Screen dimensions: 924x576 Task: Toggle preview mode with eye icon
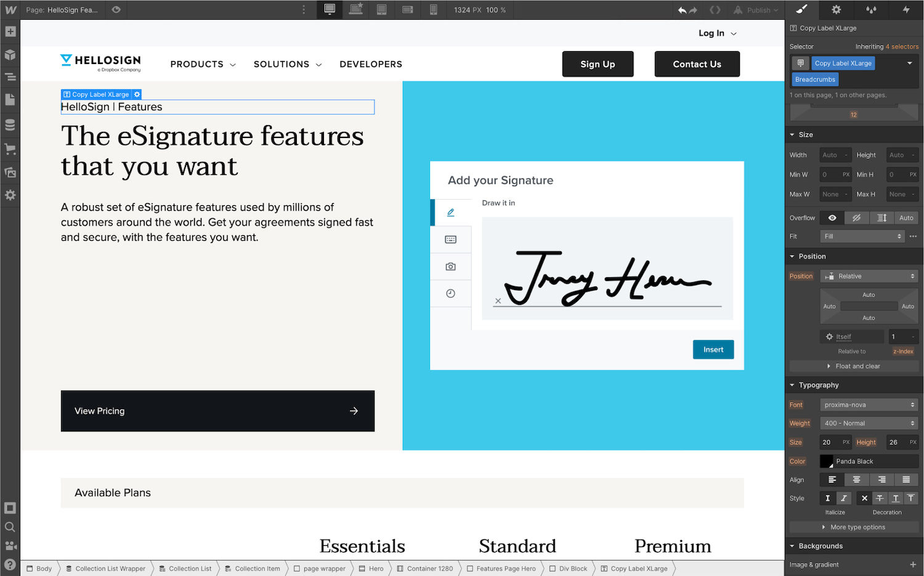(116, 10)
